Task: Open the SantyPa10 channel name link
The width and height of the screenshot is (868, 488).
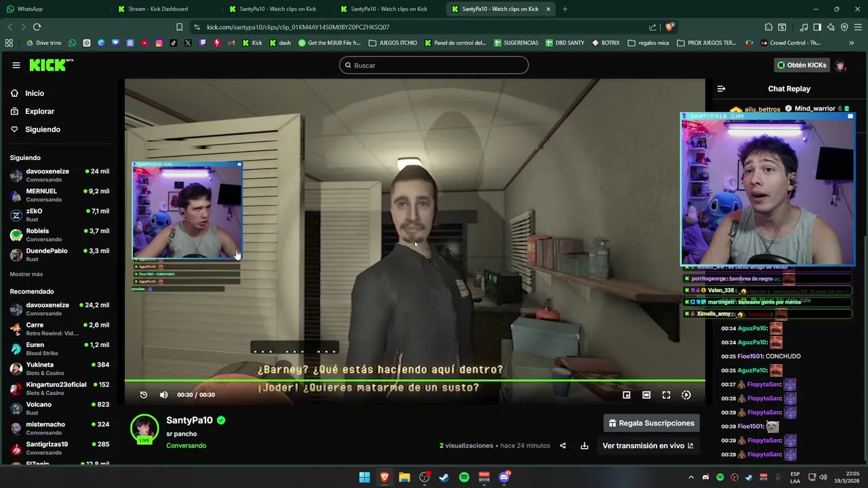Action: coord(189,420)
